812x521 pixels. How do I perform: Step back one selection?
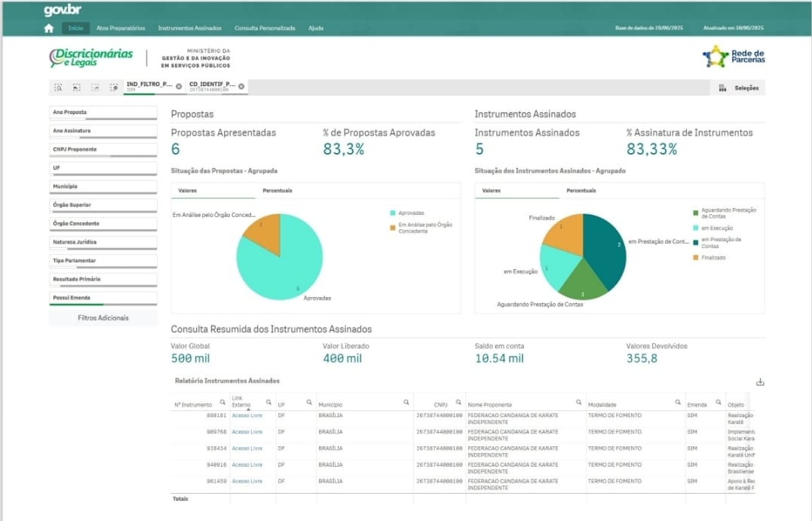77,87
